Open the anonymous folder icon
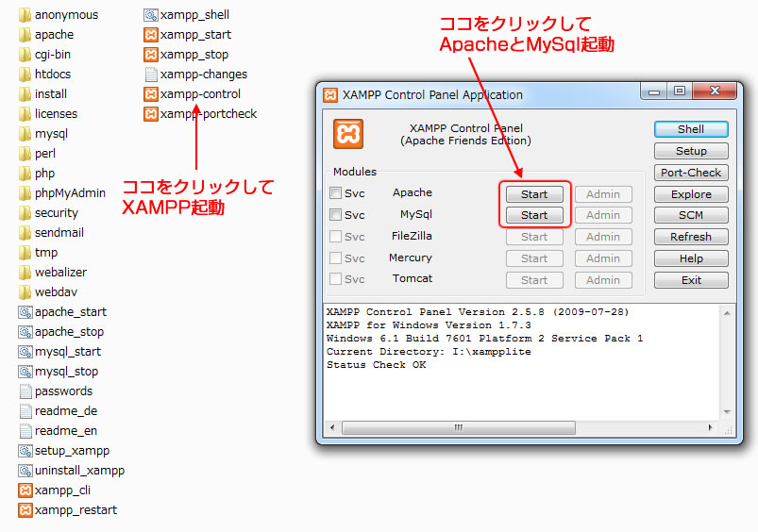 pyautogui.click(x=25, y=15)
